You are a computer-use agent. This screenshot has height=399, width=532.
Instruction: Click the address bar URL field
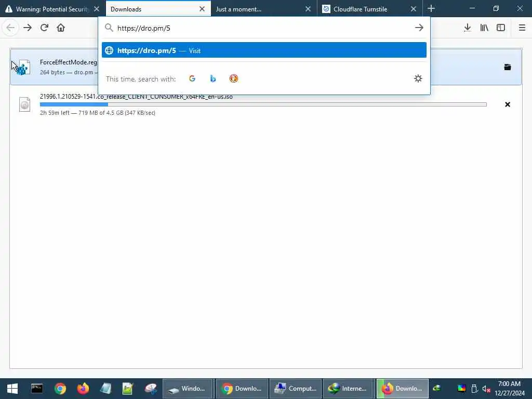[x=263, y=28]
